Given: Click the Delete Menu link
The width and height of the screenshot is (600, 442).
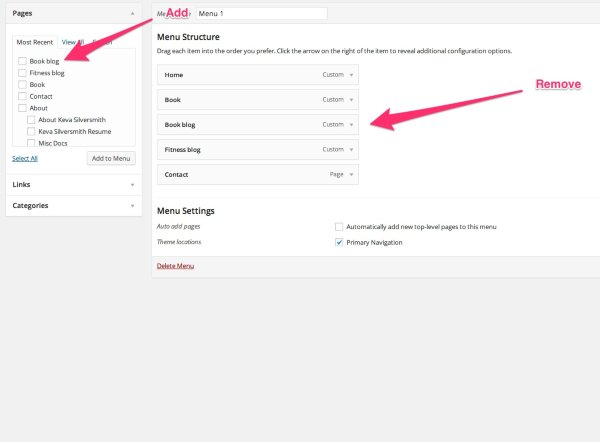Looking at the screenshot, I should point(175,266).
